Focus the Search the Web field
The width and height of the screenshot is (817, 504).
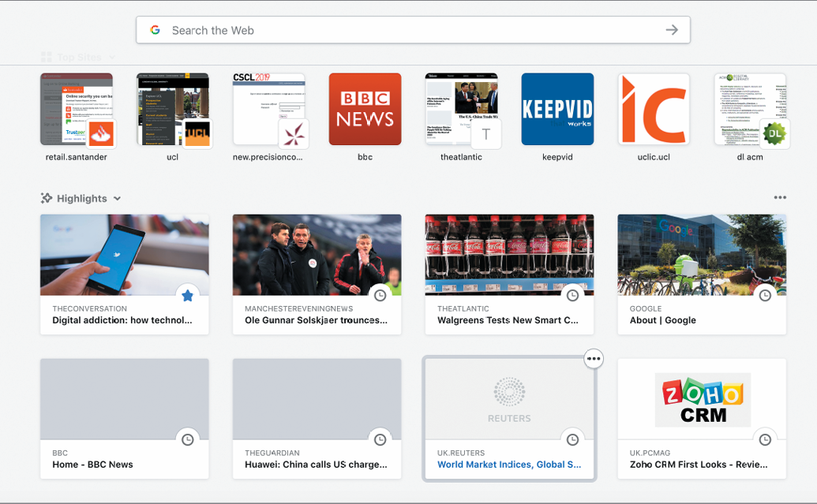[413, 30]
